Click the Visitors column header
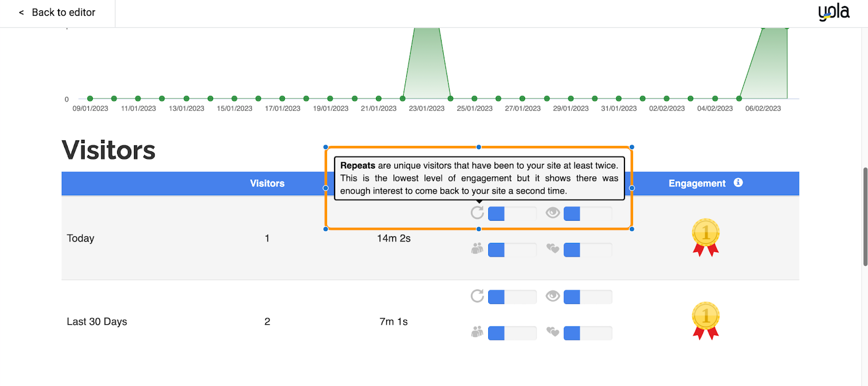Viewport: 868px width, 386px height. [267, 183]
